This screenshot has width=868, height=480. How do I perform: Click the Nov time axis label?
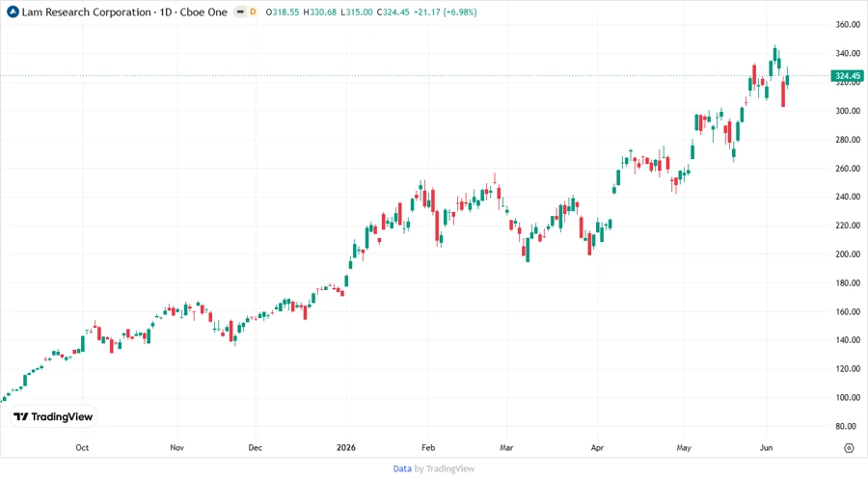[x=176, y=447]
